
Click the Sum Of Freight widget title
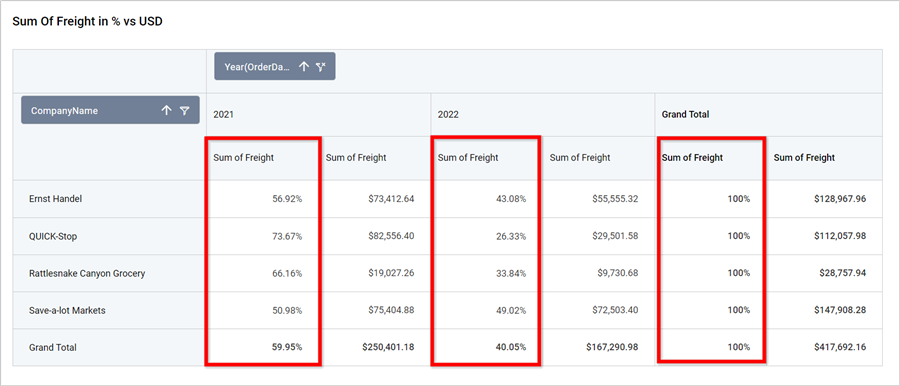point(87,22)
